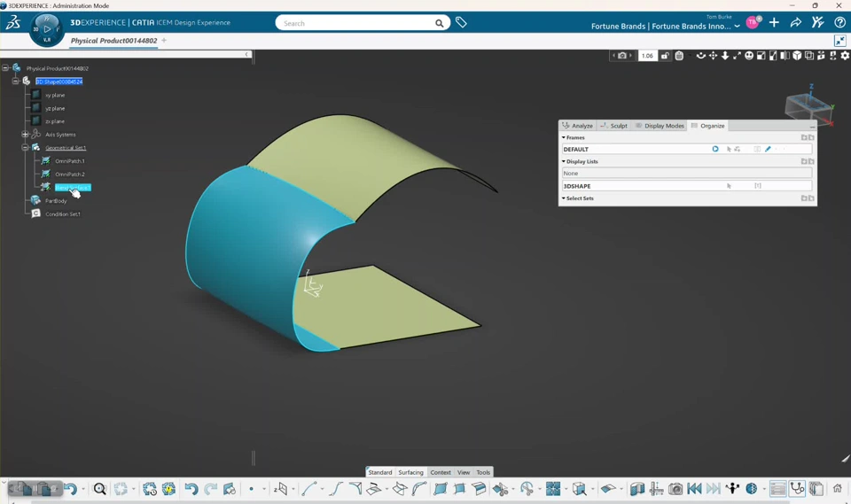Open view settings gear icon

845,56
